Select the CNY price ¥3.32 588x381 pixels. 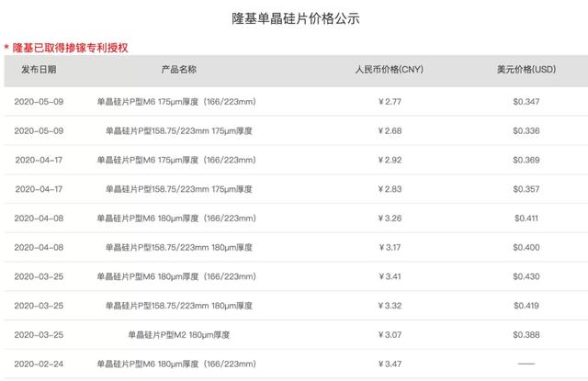coord(390,306)
